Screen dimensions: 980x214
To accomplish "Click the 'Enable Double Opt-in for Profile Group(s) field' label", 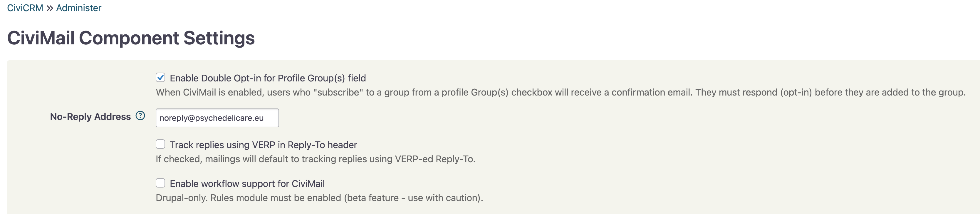I will [268, 78].
